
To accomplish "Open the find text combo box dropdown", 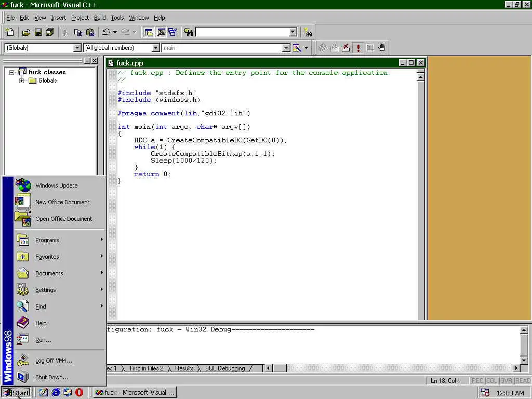I will point(293,32).
